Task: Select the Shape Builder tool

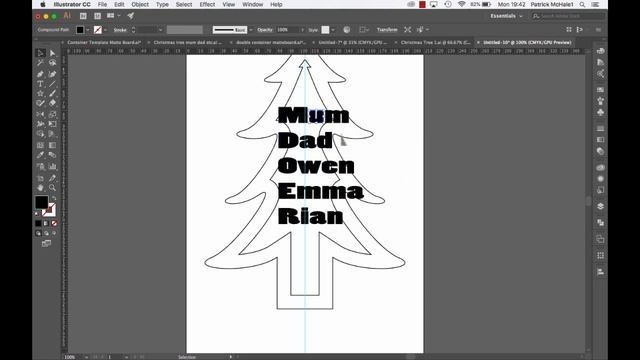Action: [40, 134]
